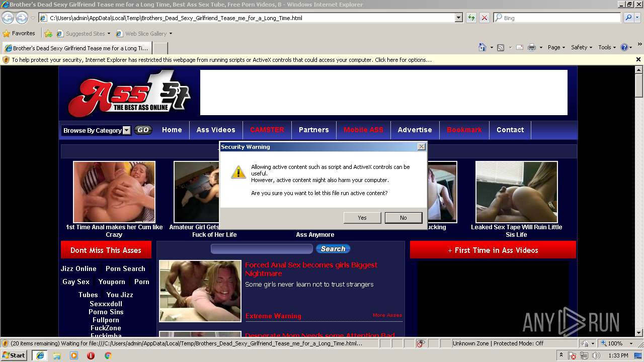Launch Windows Media Player from the taskbar
Image resolution: width=644 pixels, height=362 pixels.
[x=74, y=355]
